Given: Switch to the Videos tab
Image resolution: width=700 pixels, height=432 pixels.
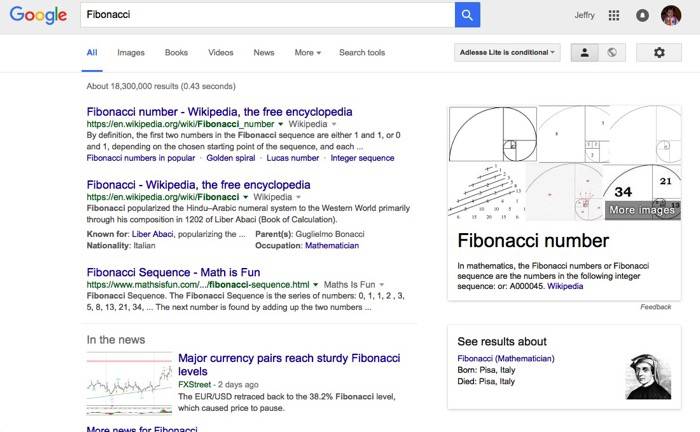Looking at the screenshot, I should pos(221,52).
